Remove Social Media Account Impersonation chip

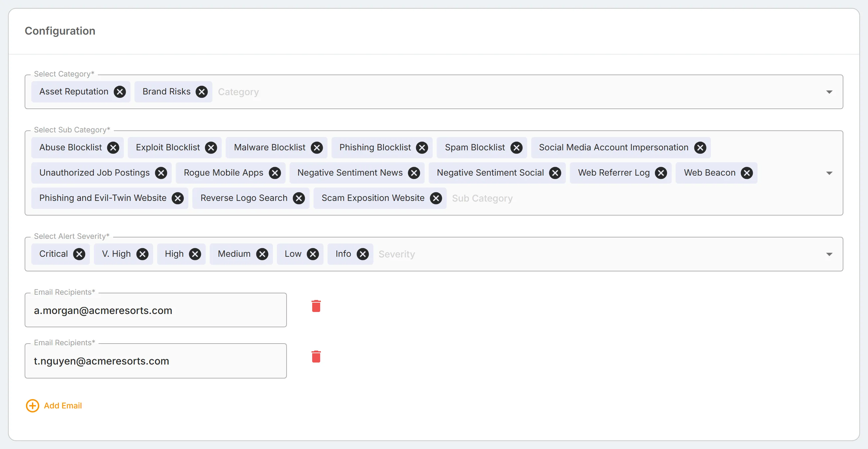click(700, 148)
